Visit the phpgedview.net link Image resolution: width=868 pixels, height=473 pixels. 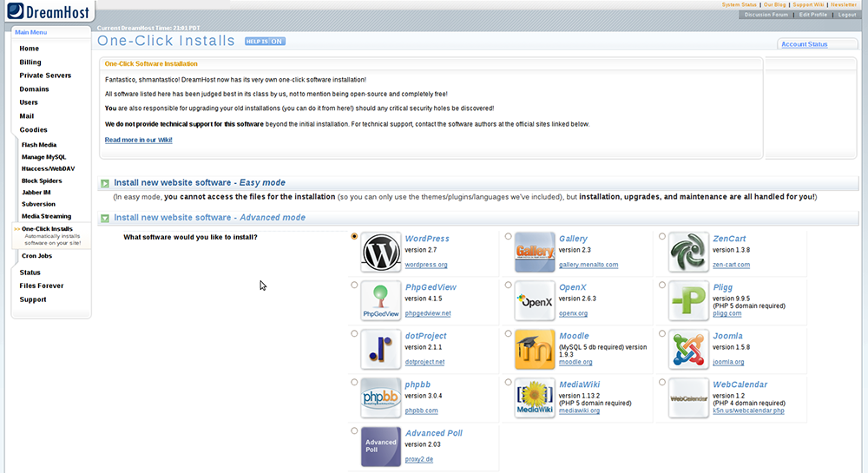click(x=428, y=313)
